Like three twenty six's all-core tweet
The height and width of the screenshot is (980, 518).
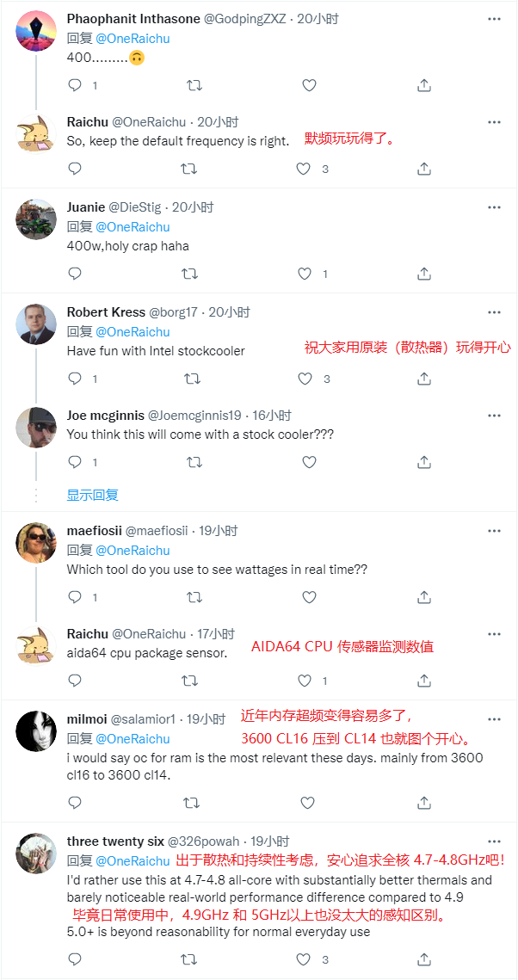305,958
